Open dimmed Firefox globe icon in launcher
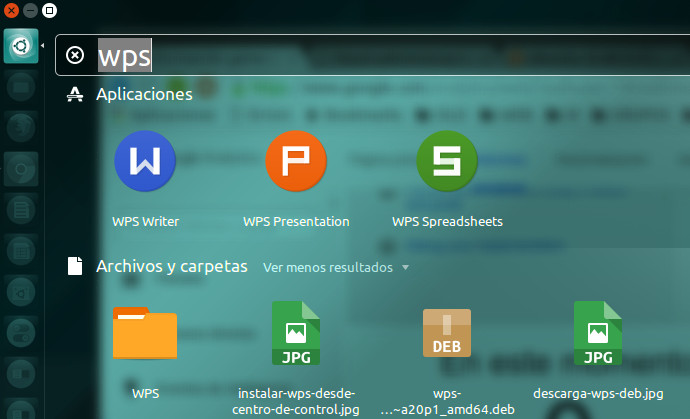The width and height of the screenshot is (690, 419). point(21,128)
